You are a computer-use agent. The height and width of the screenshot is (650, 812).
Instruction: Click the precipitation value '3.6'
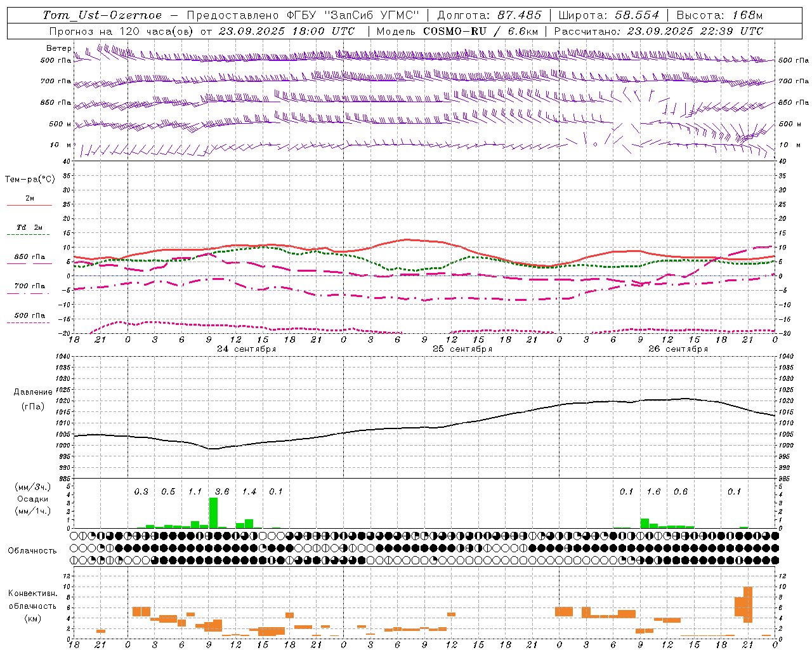tap(222, 492)
